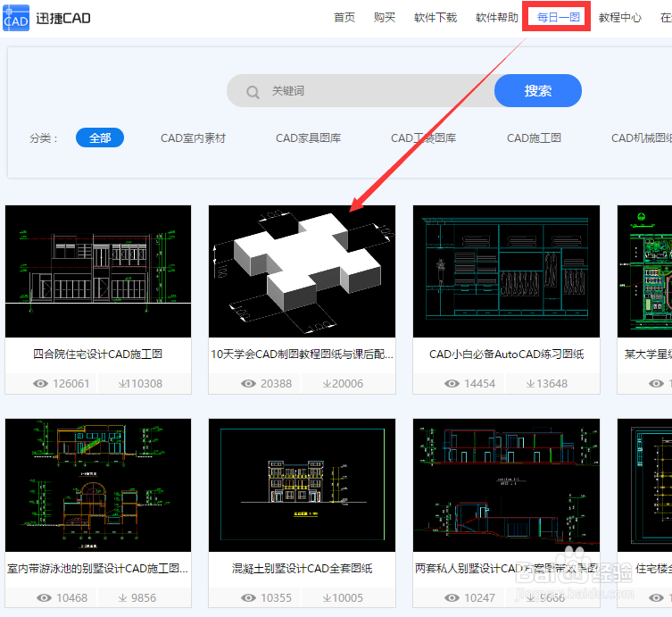Select the CAD家具图库 category
The image size is (672, 617).
tap(308, 138)
